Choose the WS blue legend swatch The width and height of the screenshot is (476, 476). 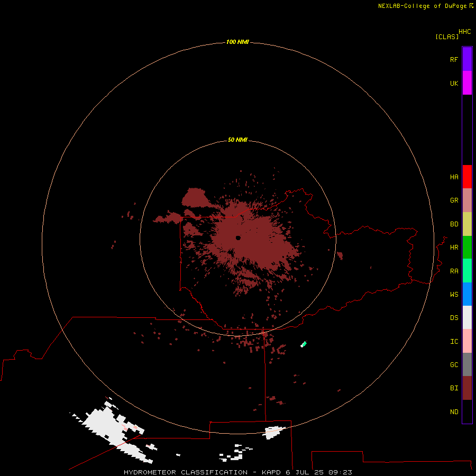467,294
